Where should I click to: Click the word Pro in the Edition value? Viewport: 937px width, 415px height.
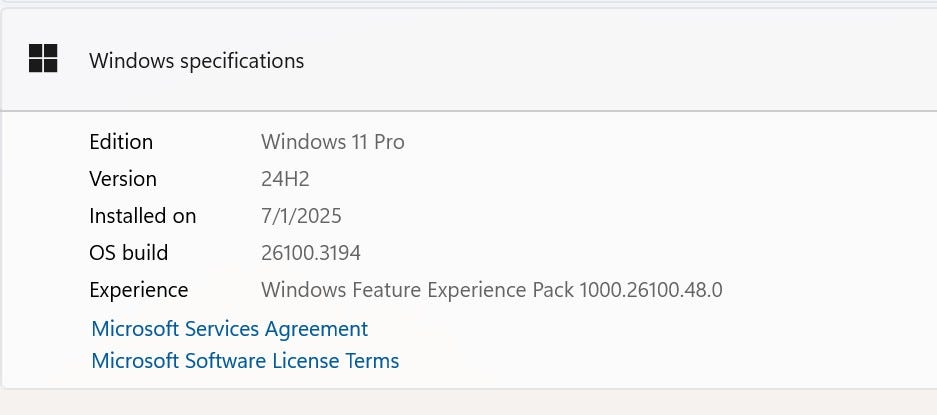click(x=388, y=141)
